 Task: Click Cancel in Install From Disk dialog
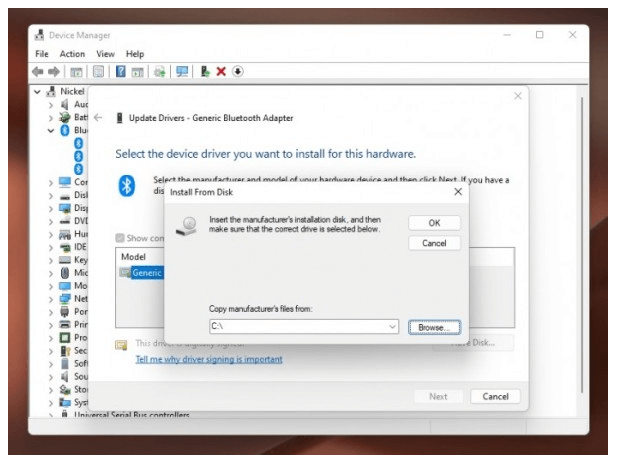point(434,243)
